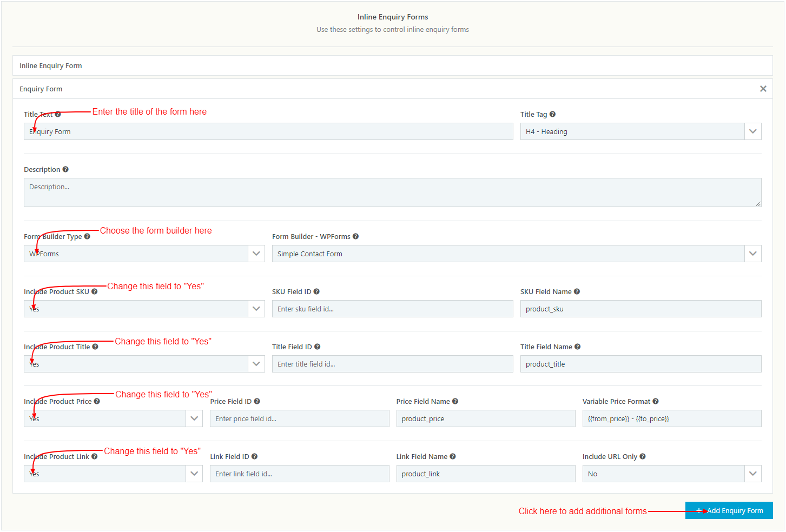The image size is (786, 532).
Task: Click help icon beside Link Field Name
Action: coord(453,457)
